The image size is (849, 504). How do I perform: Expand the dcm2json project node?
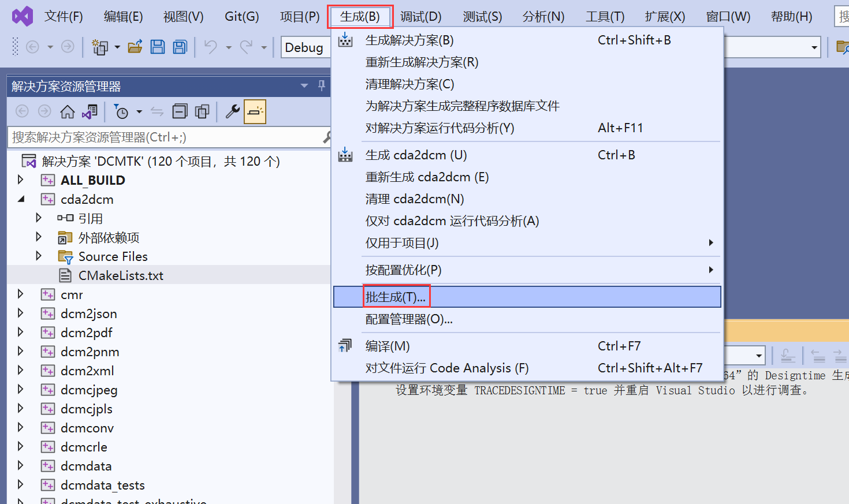pyautogui.click(x=21, y=313)
